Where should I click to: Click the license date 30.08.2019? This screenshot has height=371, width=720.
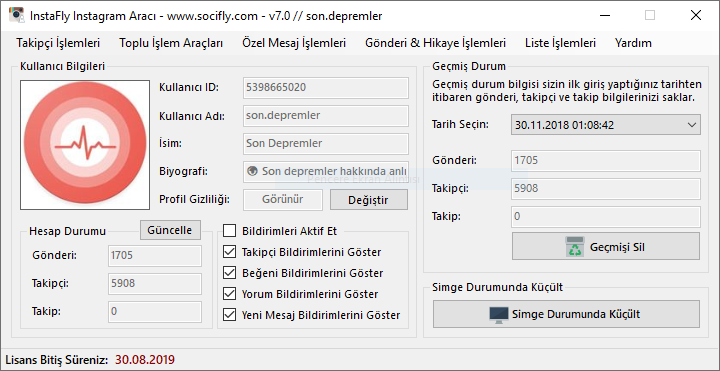145,360
